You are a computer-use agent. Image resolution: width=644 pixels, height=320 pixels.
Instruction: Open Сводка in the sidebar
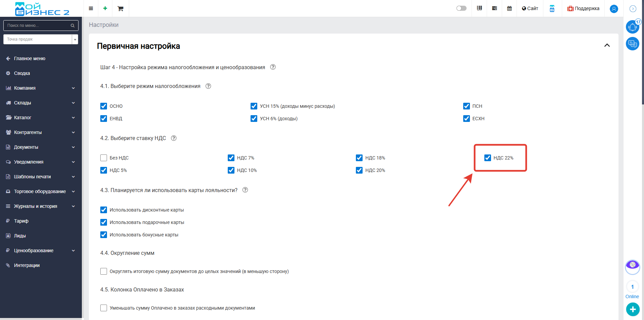22,73
